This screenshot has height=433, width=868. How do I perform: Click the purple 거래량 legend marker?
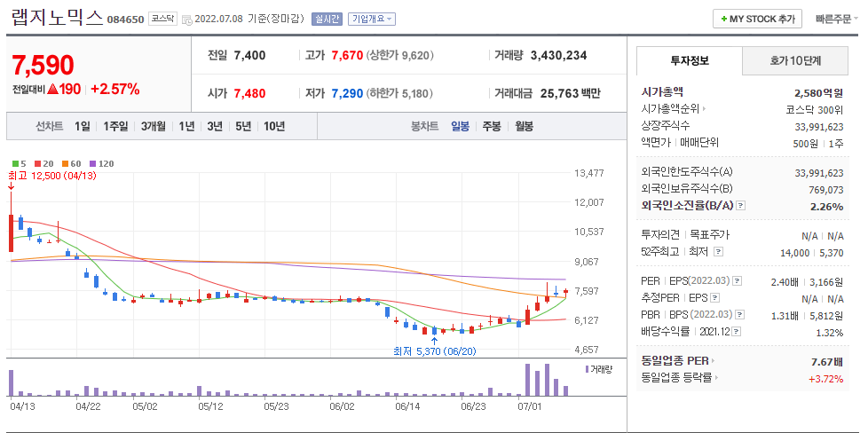tap(588, 369)
